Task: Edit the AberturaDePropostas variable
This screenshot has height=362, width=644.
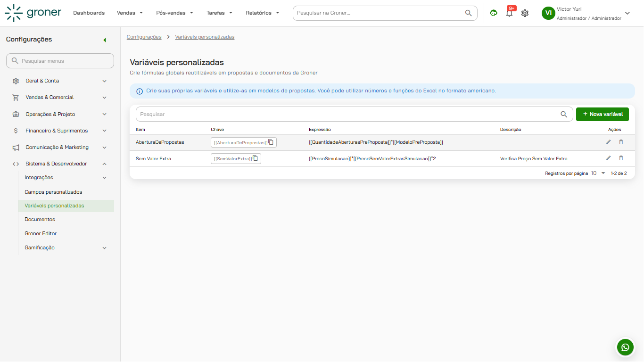Action: coord(608,142)
